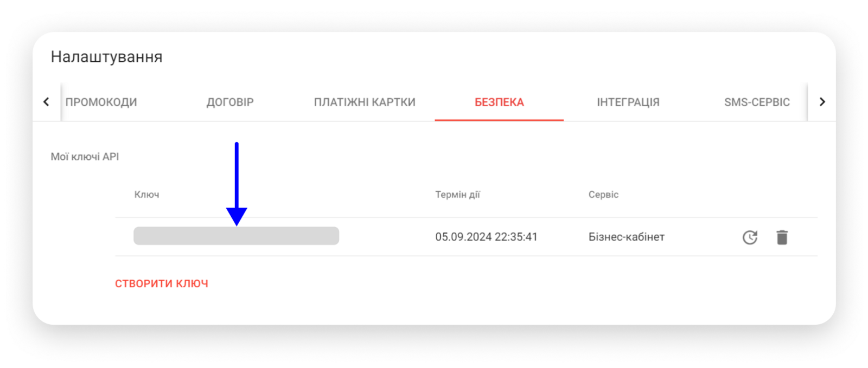The image size is (868, 368).
Task: Click the Сервіс column header
Action: 603,195
